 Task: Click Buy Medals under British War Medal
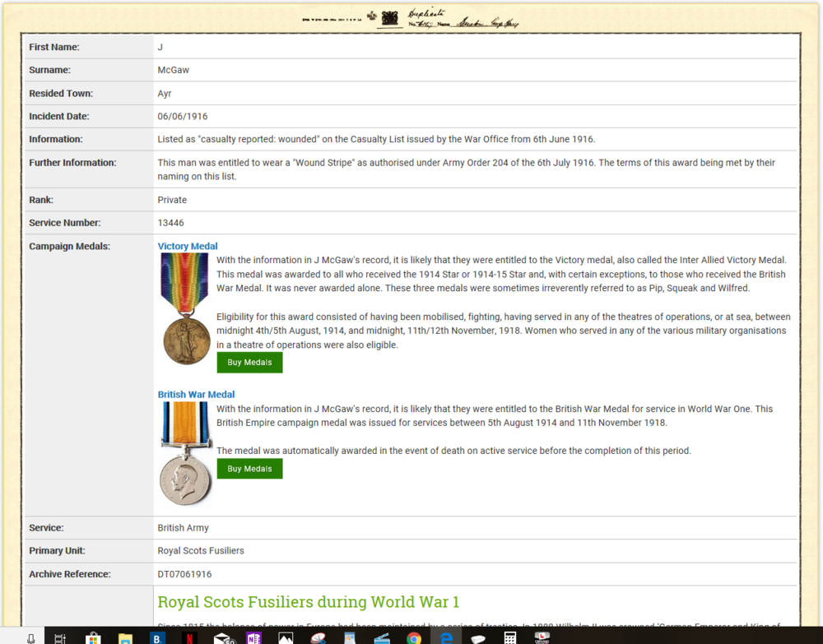(250, 469)
